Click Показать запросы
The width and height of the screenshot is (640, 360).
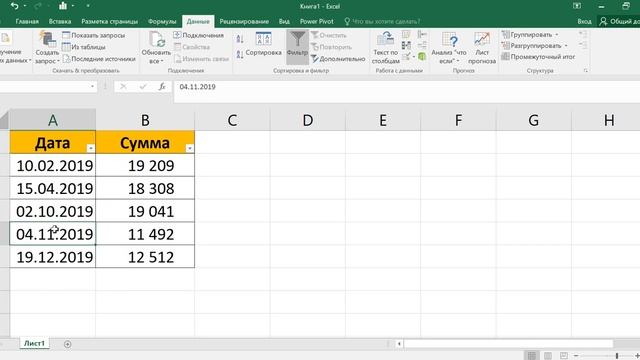pos(93,35)
